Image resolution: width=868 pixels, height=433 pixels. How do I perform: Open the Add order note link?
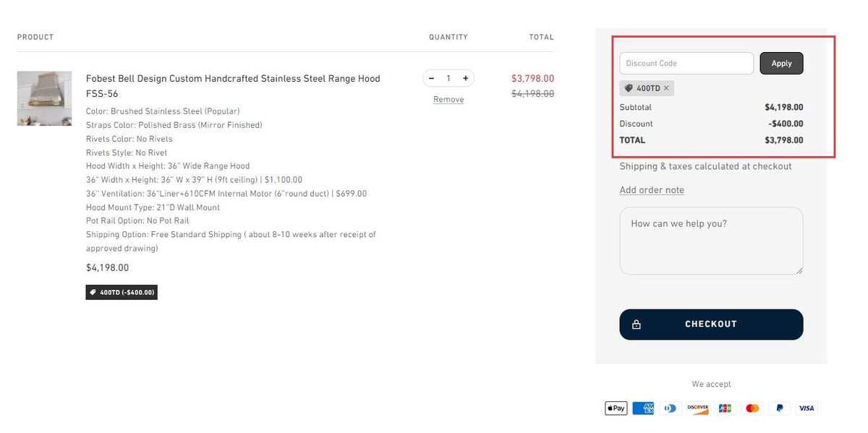pyautogui.click(x=652, y=190)
